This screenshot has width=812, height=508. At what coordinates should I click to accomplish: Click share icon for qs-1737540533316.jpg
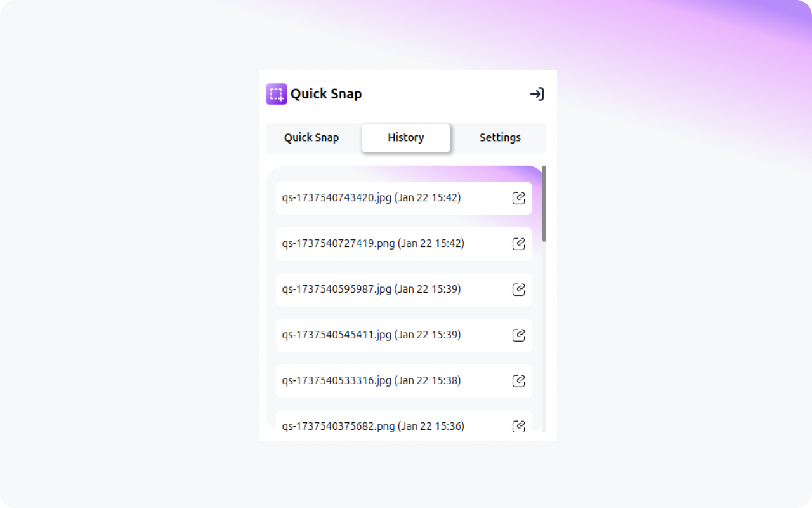click(518, 381)
